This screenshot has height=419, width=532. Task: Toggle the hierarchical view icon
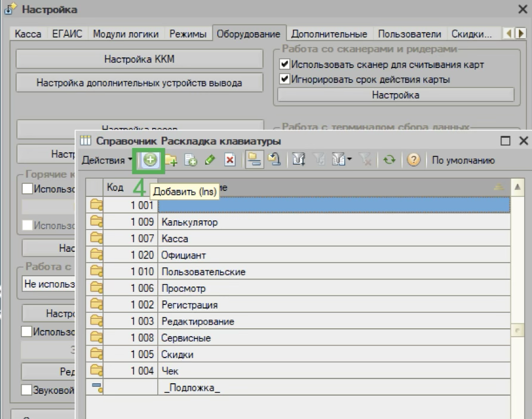pos(255,160)
